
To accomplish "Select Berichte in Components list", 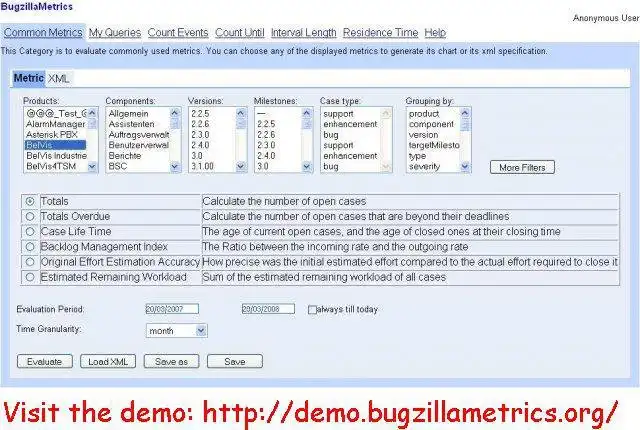I will [138, 156].
